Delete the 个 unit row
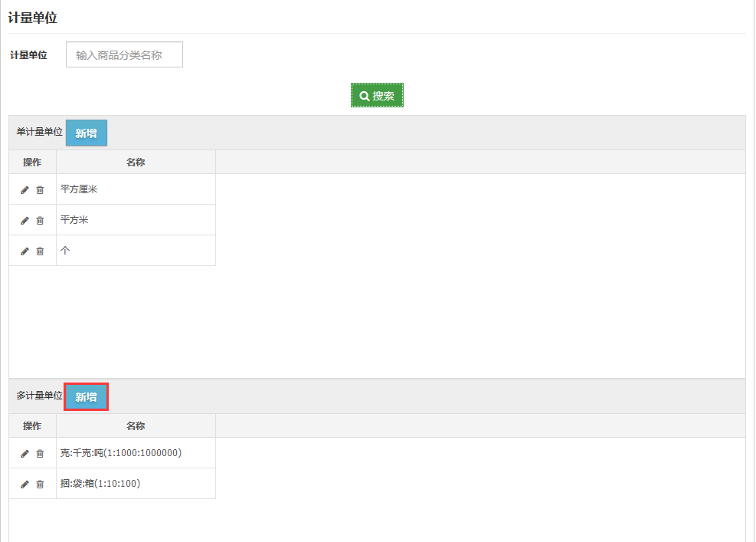This screenshot has height=542, width=756. tap(40, 251)
